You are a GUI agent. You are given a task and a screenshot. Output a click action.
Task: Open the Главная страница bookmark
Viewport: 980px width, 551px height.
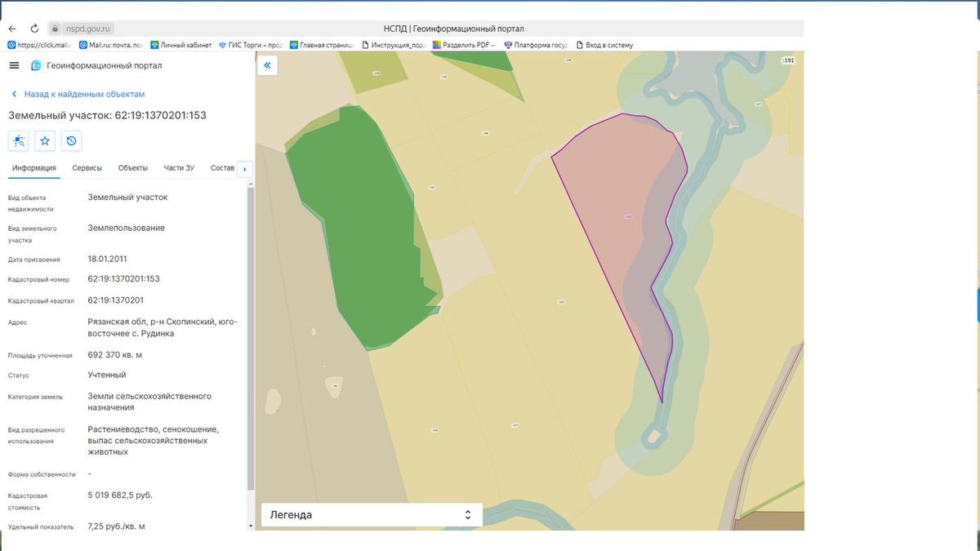point(320,45)
